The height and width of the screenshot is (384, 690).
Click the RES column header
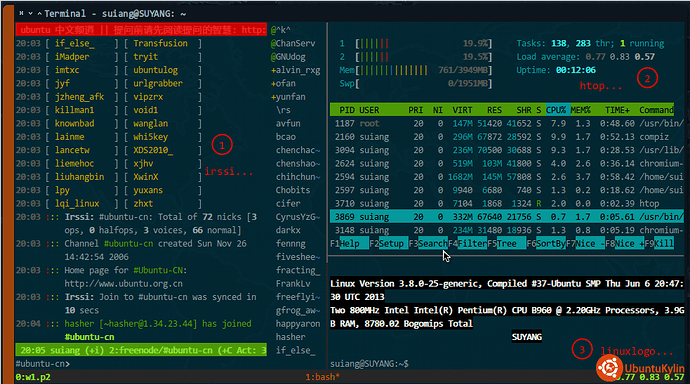[494, 110]
